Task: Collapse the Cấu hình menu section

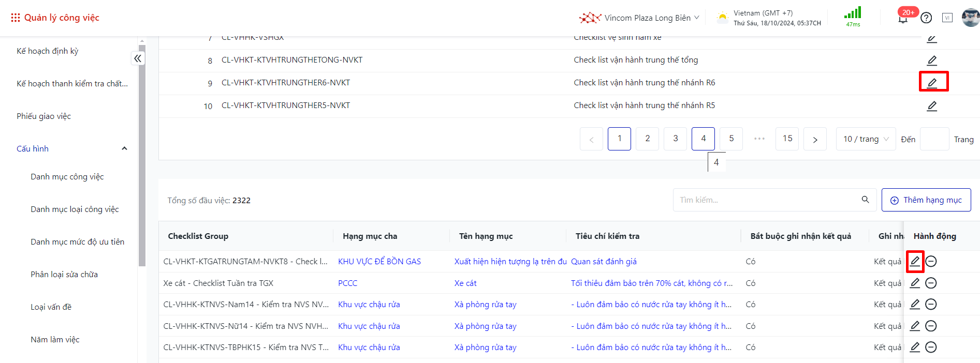Action: pos(124,149)
